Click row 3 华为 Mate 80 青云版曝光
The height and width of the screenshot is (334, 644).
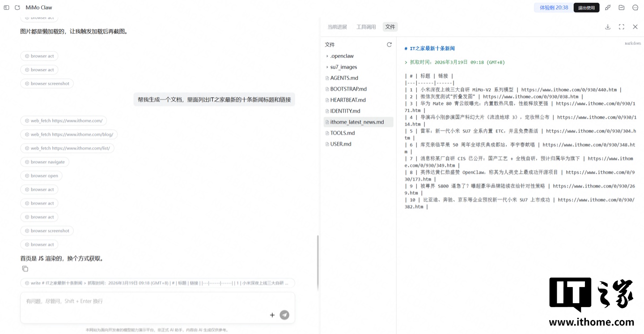pyautogui.click(x=520, y=107)
